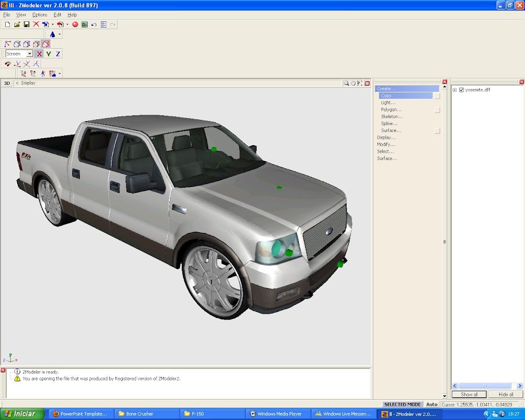Image resolution: width=525 pixels, height=420 pixels.
Task: Click the pan hand icon in the viewport header
Action: [x=353, y=83]
